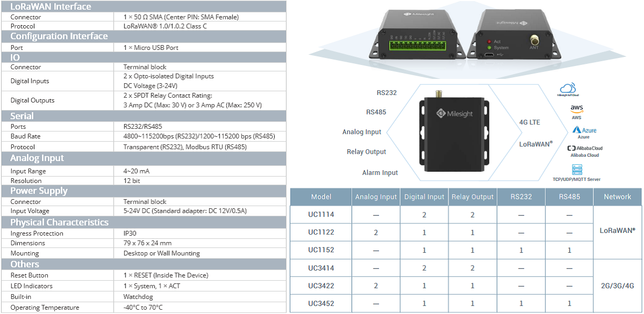Viewport: 644px width, 314px height.
Task: Click the Digital Input column header
Action: (425, 197)
